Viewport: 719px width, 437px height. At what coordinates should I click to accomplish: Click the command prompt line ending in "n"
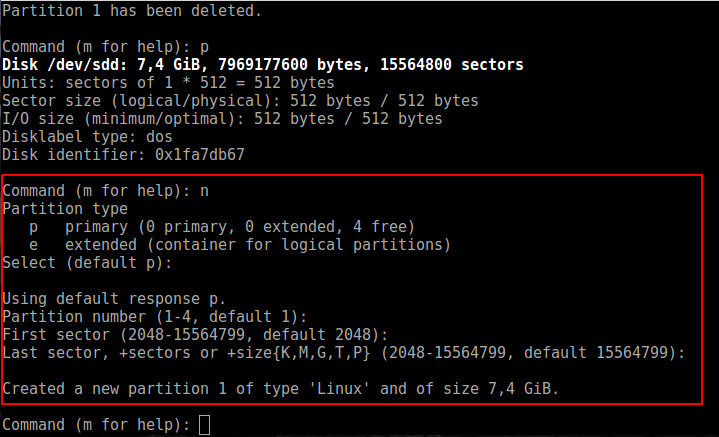[x=105, y=190]
